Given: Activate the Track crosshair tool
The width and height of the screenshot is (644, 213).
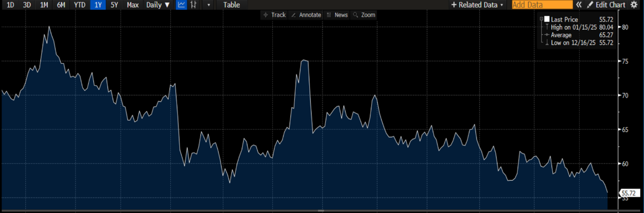Looking at the screenshot, I should pyautogui.click(x=274, y=15).
